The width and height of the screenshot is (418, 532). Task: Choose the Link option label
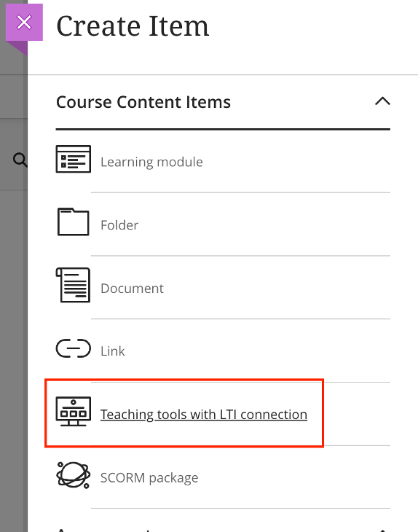click(x=113, y=351)
